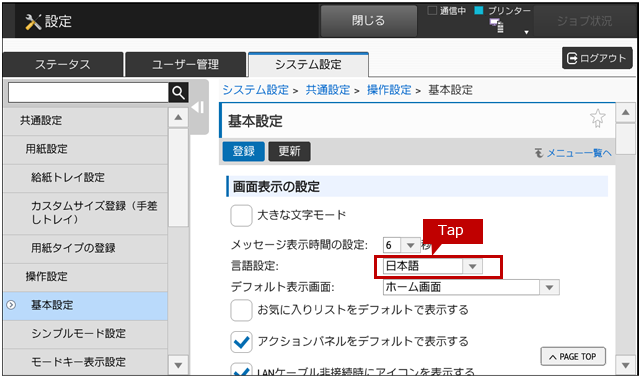Collapse the sidebar with the arrow handle

(198, 108)
